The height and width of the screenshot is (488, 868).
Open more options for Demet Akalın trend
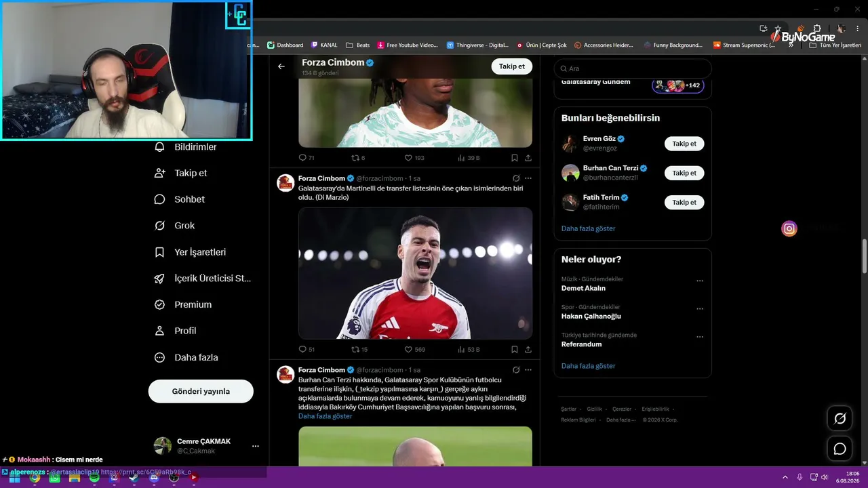(700, 281)
